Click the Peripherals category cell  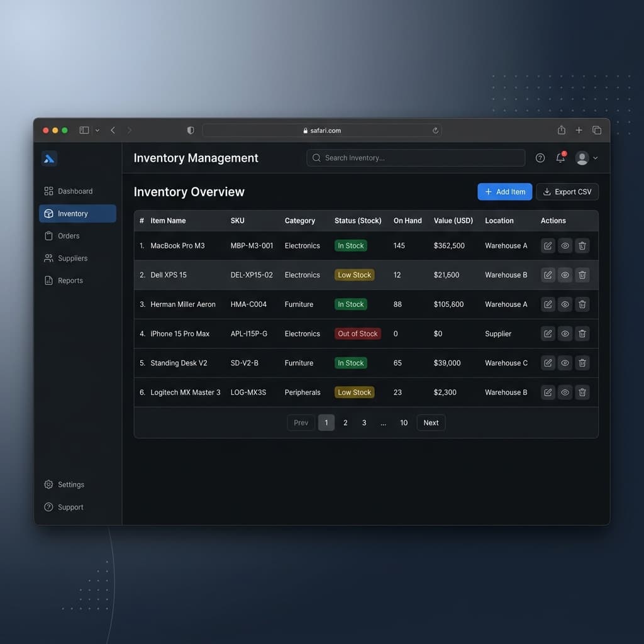click(303, 392)
